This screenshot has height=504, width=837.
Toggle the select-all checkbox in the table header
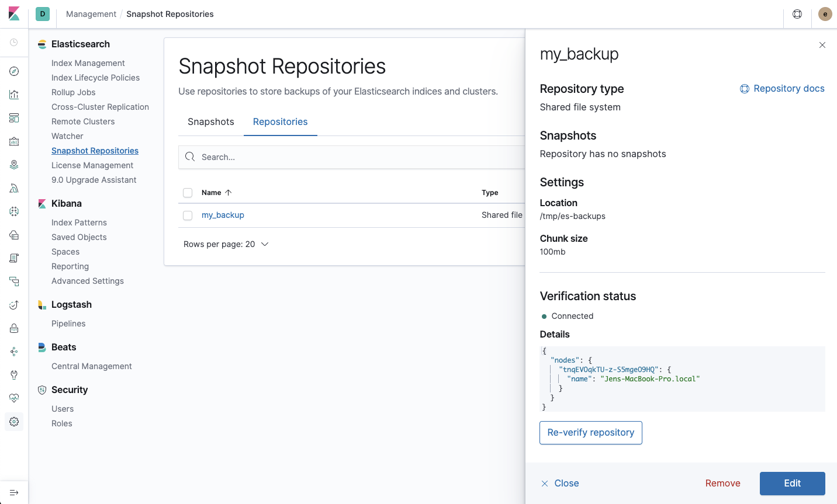click(188, 192)
